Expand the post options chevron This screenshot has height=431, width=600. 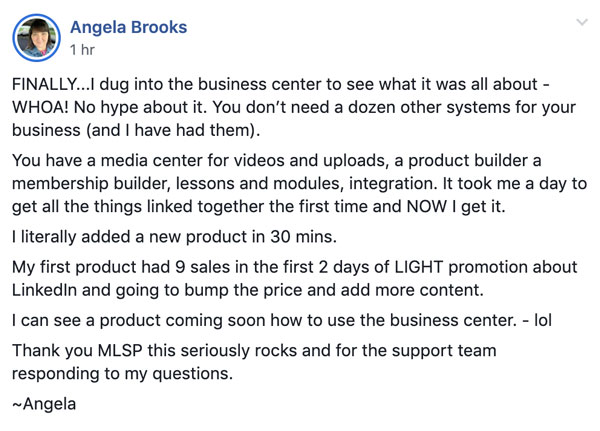(x=582, y=22)
